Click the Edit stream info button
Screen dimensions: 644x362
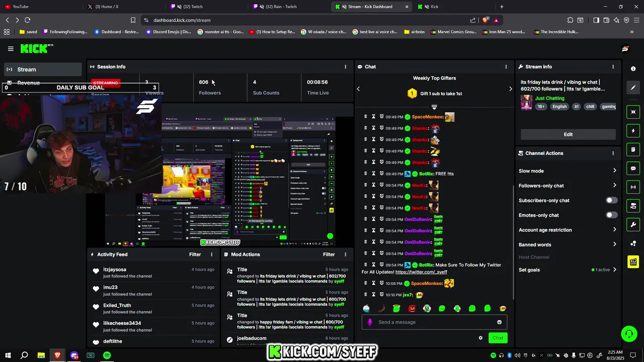(568, 134)
